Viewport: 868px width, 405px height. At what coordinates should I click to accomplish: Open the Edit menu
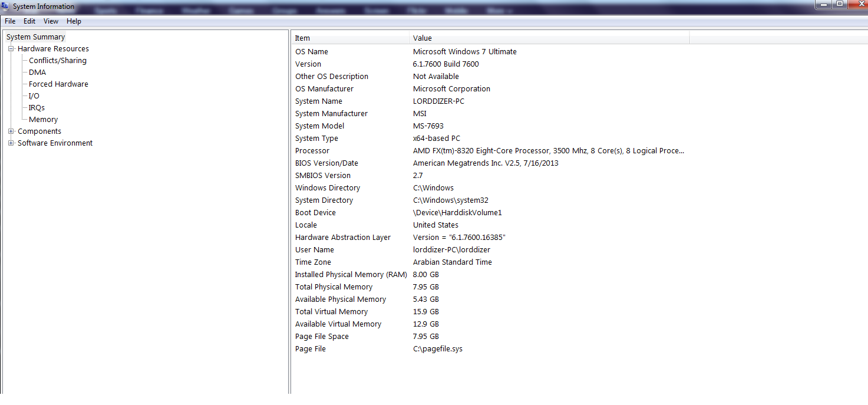click(29, 21)
